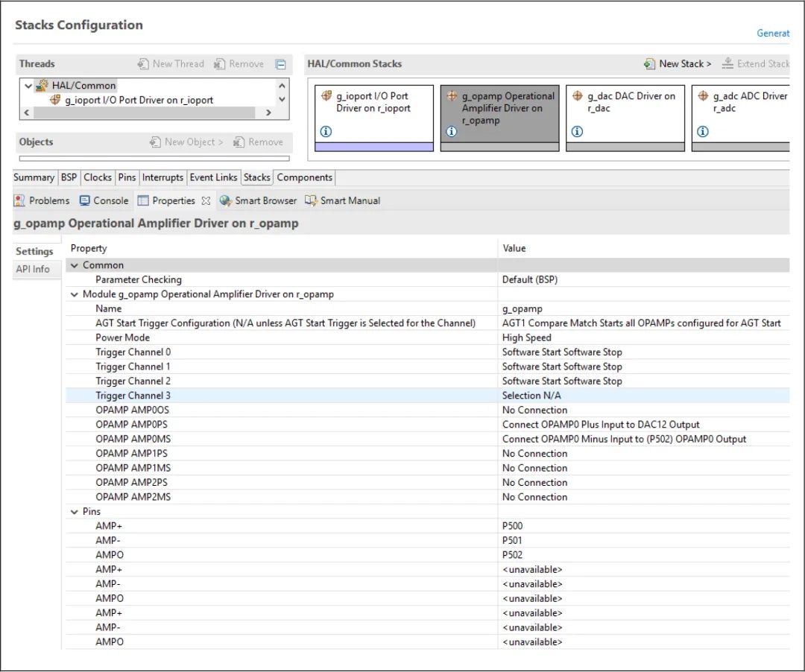Viewport: 805px width, 672px height.
Task: Click the New Thread icon
Action: click(142, 63)
